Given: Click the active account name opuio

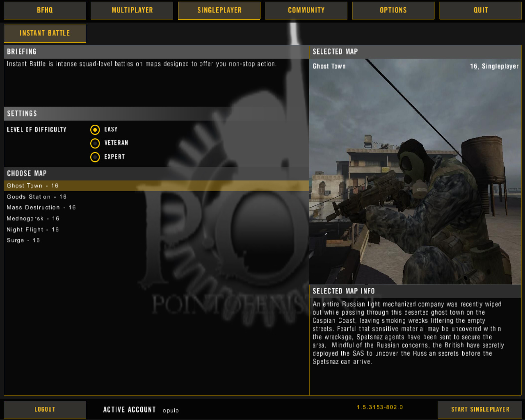Looking at the screenshot, I should point(171,411).
